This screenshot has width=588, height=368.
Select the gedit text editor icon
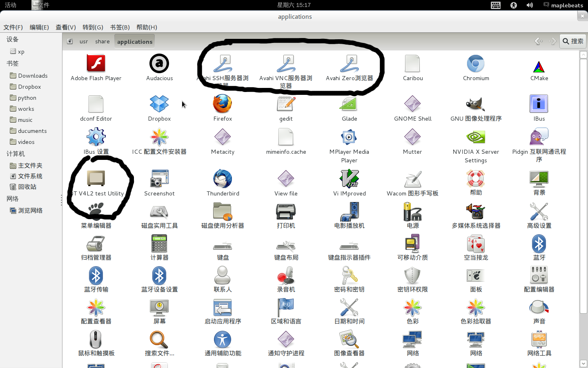[x=286, y=104]
